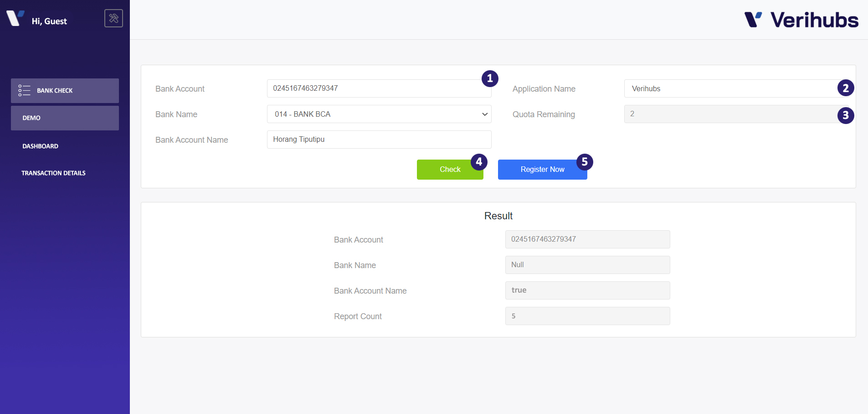Click the Report Count field showing 5
868x414 pixels.
pyautogui.click(x=588, y=316)
